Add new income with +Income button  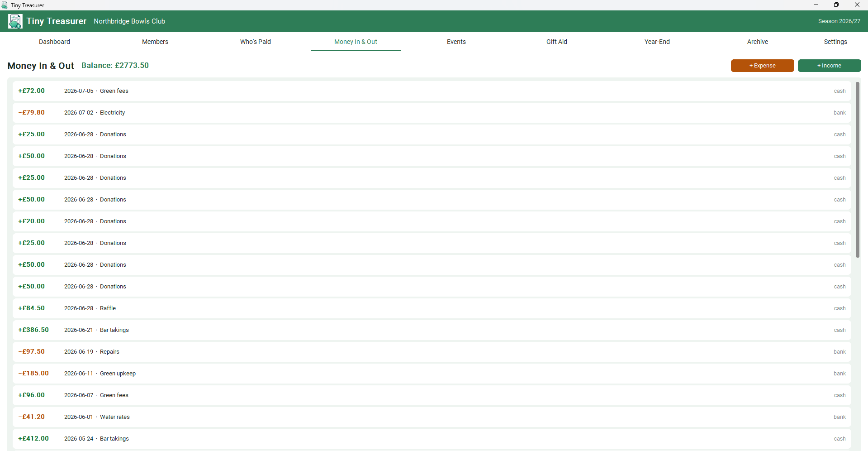click(829, 66)
